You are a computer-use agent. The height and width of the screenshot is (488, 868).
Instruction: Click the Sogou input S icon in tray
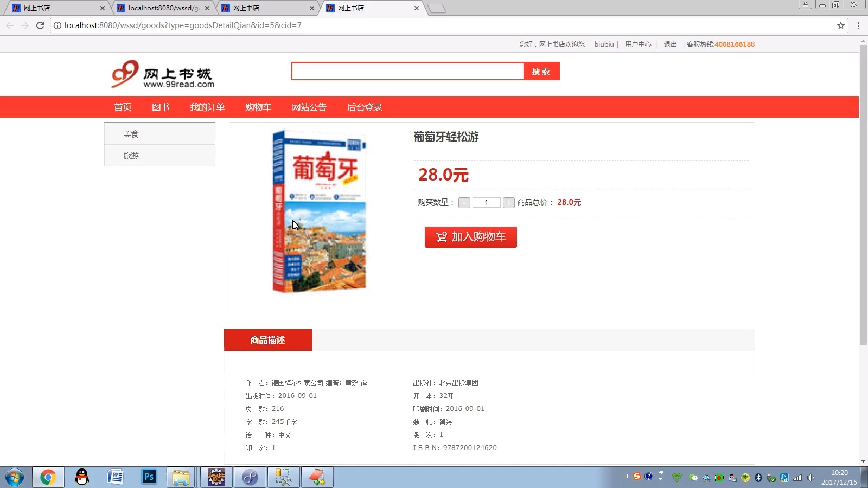point(636,477)
